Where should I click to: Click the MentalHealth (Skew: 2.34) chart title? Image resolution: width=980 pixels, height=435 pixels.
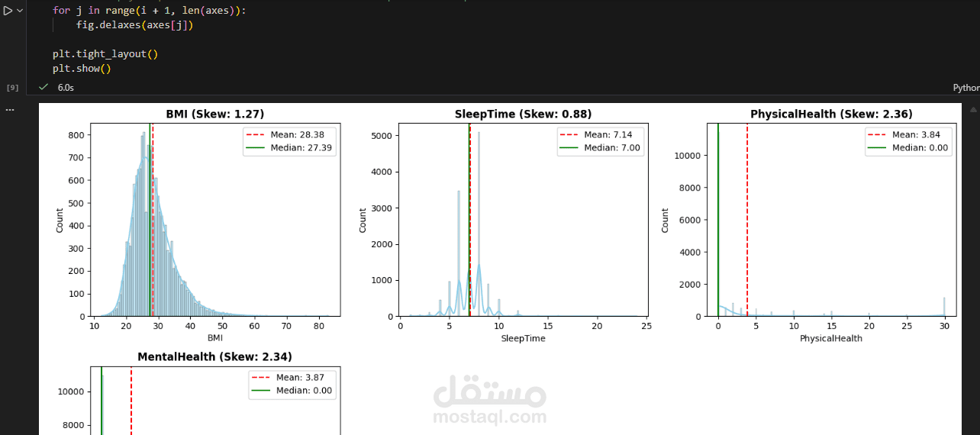click(x=214, y=356)
